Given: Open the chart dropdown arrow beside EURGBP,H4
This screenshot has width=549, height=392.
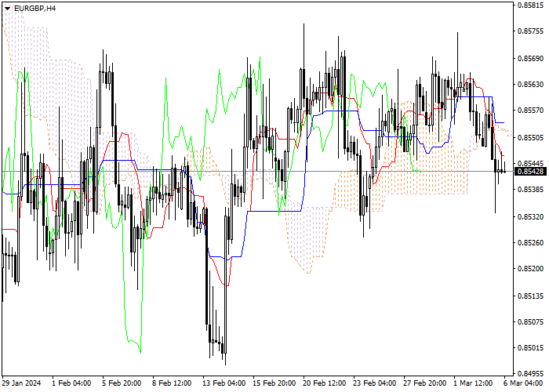Looking at the screenshot, I should click(7, 9).
